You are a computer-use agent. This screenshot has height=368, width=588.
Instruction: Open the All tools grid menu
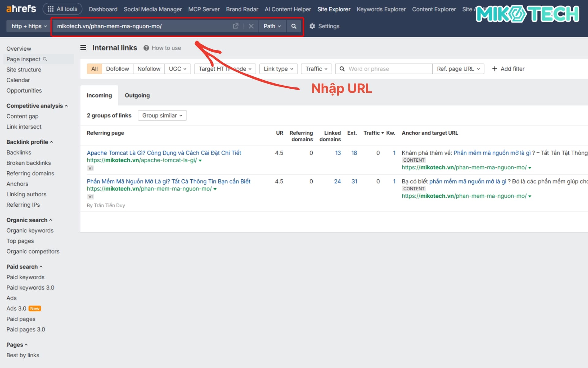pyautogui.click(x=62, y=9)
